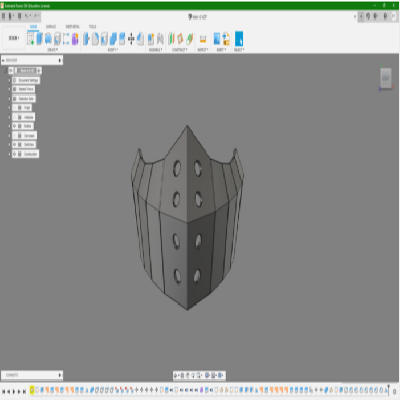Select the Press Pull tool in Modify
Image resolution: width=400 pixels, height=400 pixels.
pyautogui.click(x=86, y=39)
